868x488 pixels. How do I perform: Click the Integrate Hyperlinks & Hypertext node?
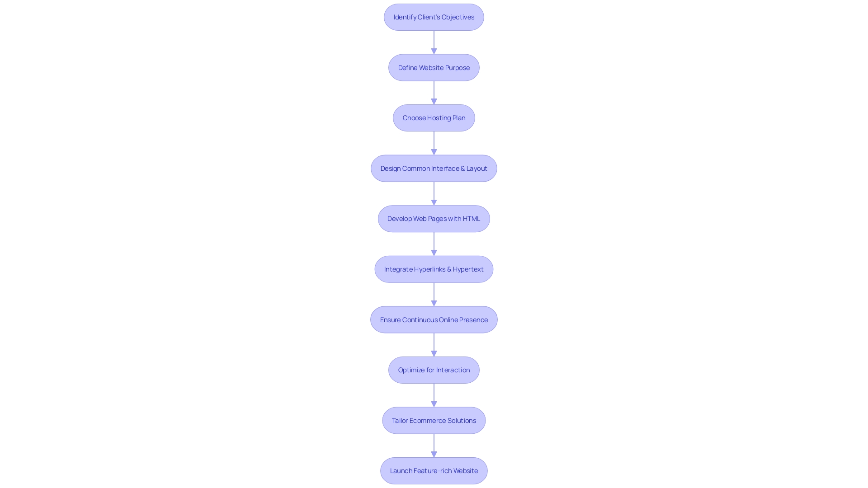[434, 269]
